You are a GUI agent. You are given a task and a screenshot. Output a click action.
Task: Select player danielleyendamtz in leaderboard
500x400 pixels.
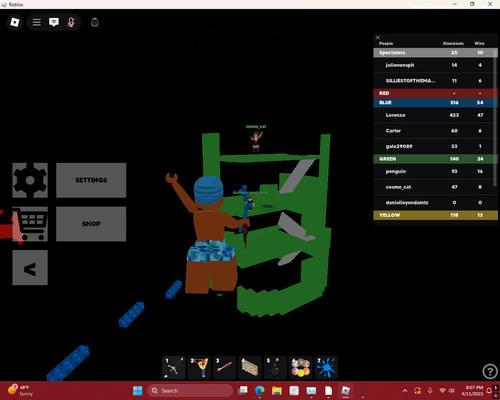433,203
